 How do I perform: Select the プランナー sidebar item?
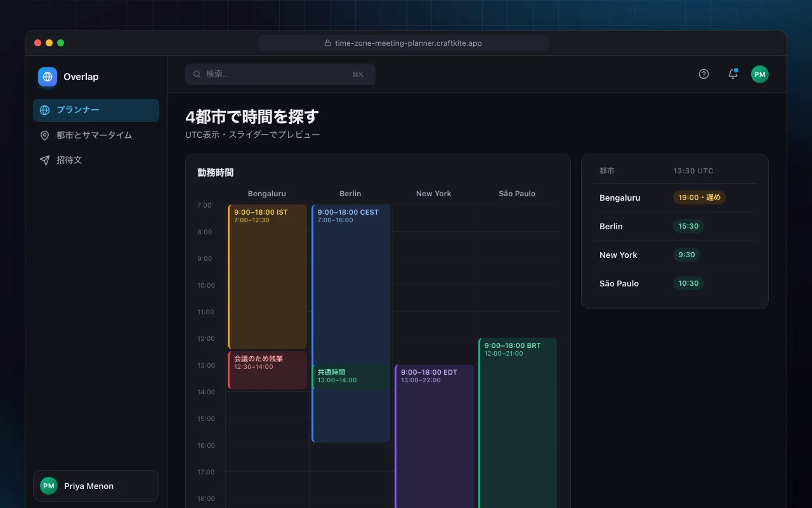point(96,110)
